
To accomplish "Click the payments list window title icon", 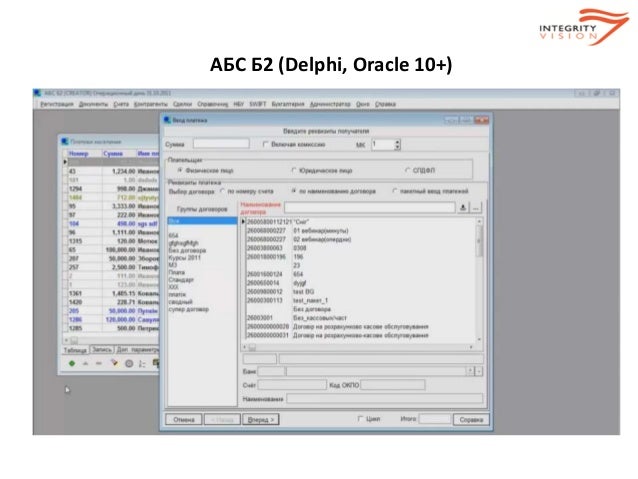I will pyautogui.click(x=65, y=142).
